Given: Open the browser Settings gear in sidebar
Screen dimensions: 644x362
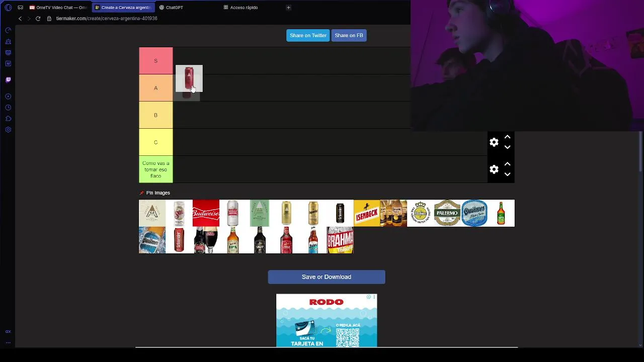Looking at the screenshot, I should coord(8,130).
